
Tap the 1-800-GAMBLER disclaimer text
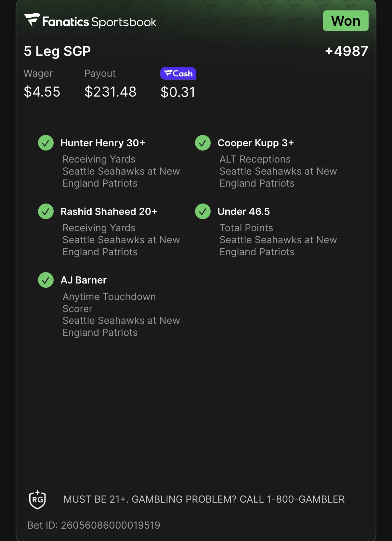pyautogui.click(x=204, y=499)
